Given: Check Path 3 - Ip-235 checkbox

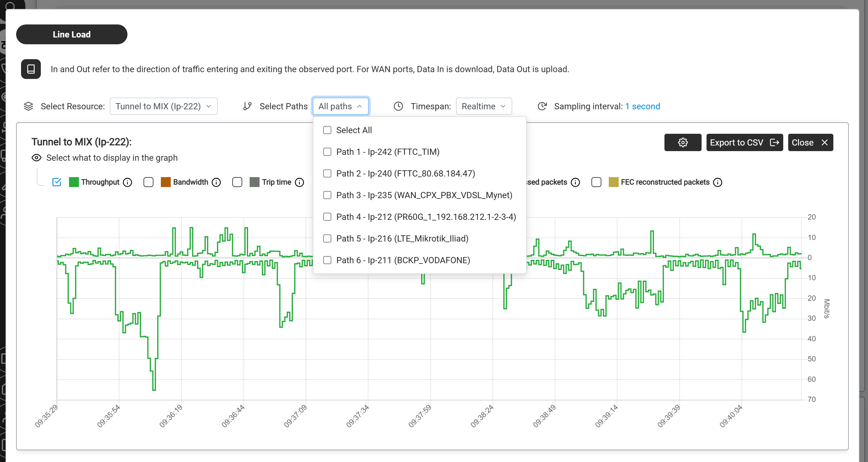Looking at the screenshot, I should coord(327,195).
